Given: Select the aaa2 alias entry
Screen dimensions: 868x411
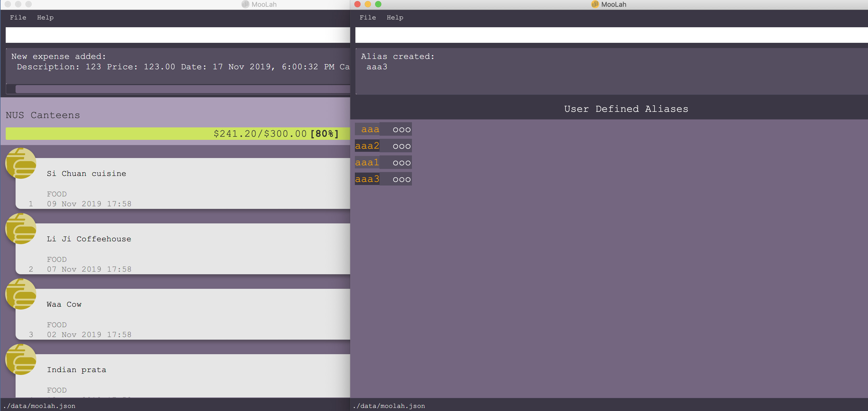Looking at the screenshot, I should (367, 146).
